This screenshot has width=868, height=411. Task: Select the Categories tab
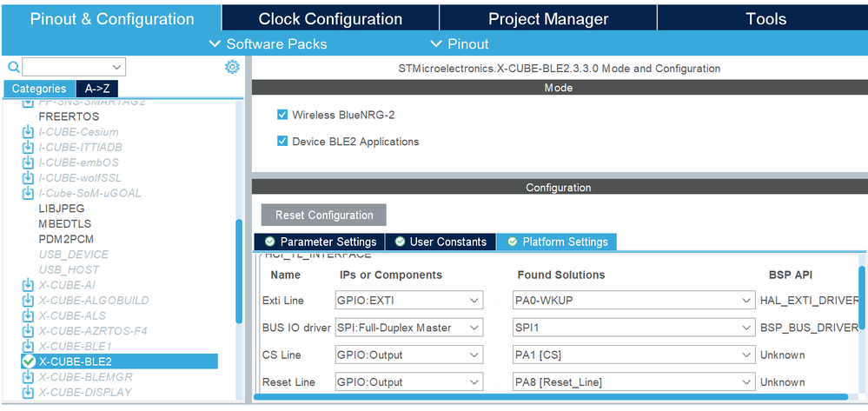pos(39,89)
